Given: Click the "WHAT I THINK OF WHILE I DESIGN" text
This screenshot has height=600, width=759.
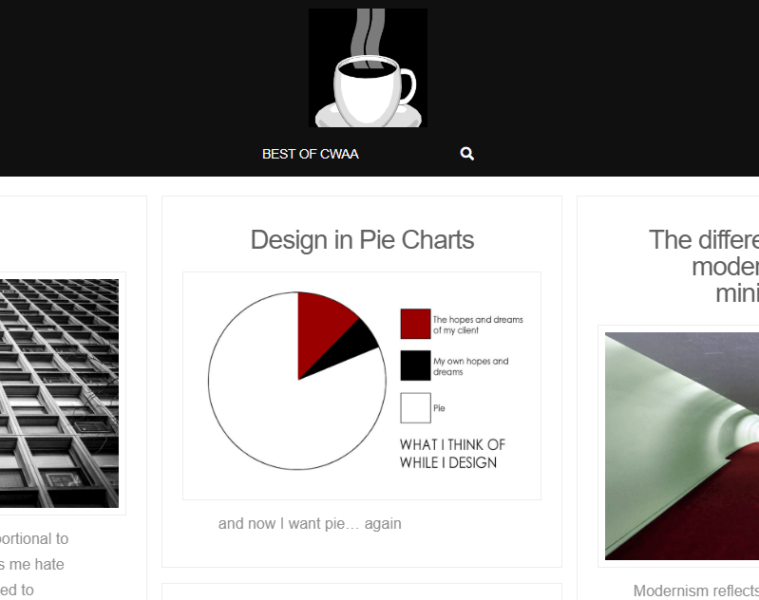Looking at the screenshot, I should click(452, 453).
